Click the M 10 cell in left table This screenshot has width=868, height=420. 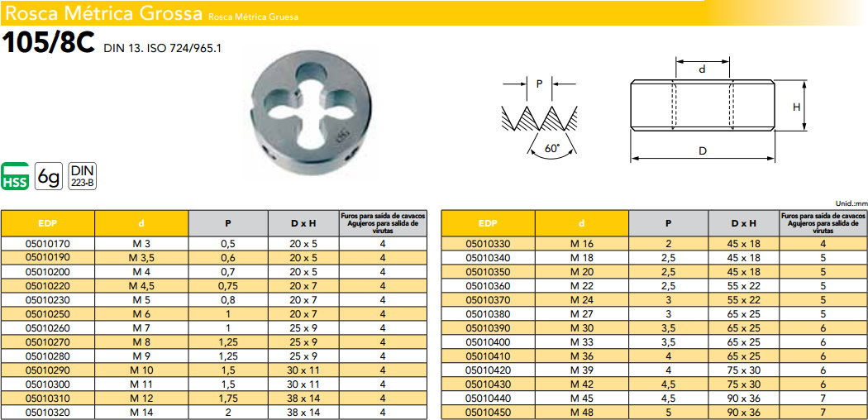(x=141, y=370)
